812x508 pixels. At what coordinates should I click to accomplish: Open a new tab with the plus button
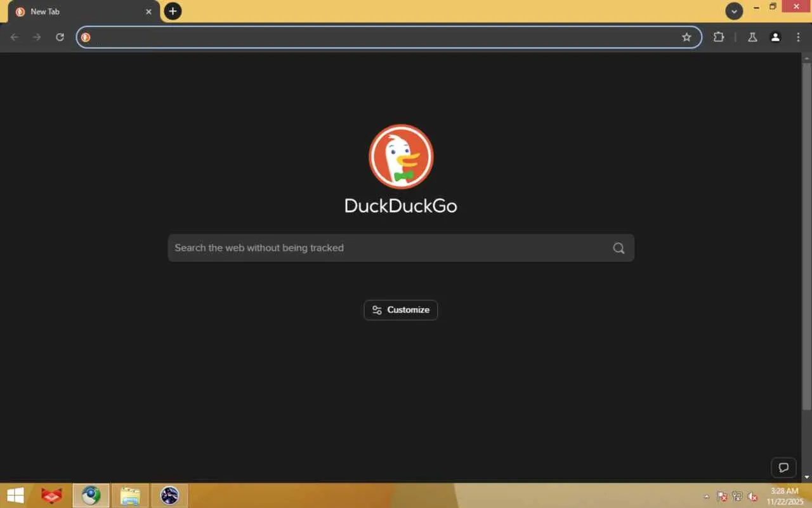173,11
